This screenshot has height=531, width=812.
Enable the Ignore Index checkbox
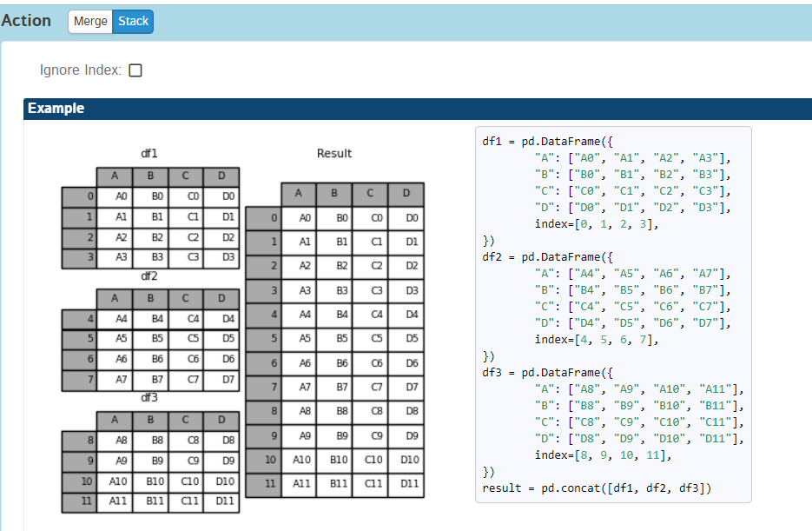pos(135,70)
